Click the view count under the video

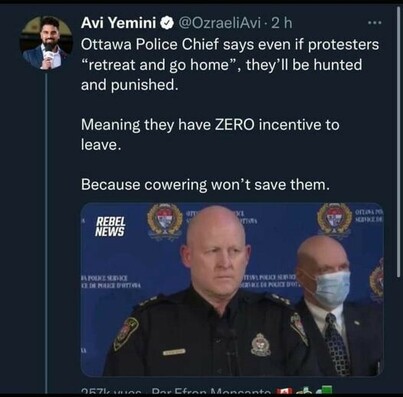[x=112, y=390]
